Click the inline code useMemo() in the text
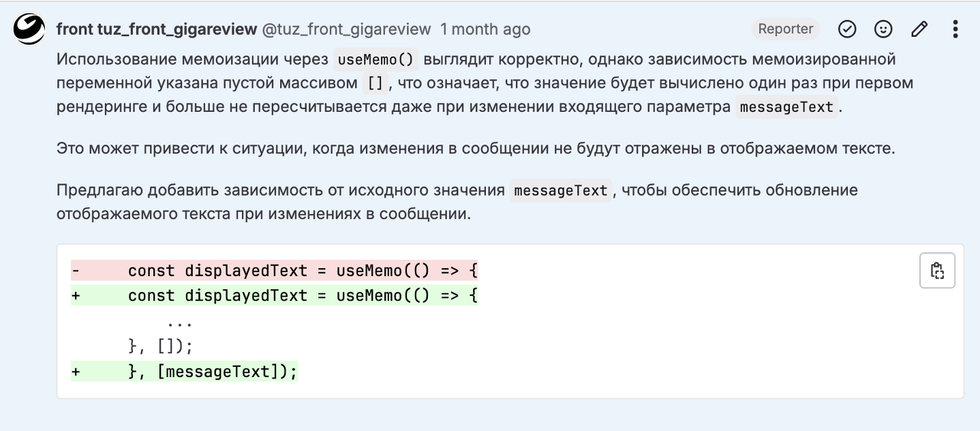Viewport: 980px width, 431px height. tap(376, 59)
